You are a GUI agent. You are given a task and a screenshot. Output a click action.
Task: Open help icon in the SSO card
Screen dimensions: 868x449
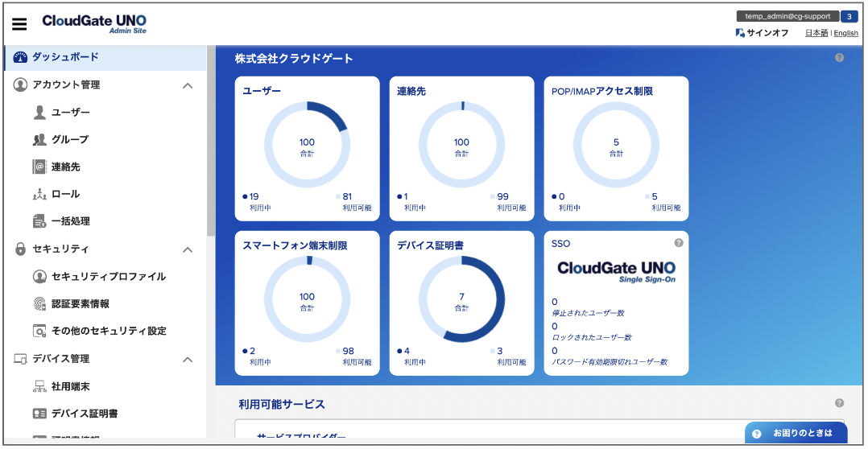pyautogui.click(x=679, y=243)
